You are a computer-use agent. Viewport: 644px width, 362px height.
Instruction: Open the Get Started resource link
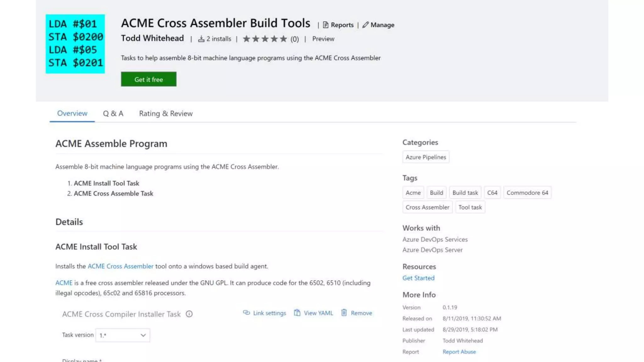point(418,278)
